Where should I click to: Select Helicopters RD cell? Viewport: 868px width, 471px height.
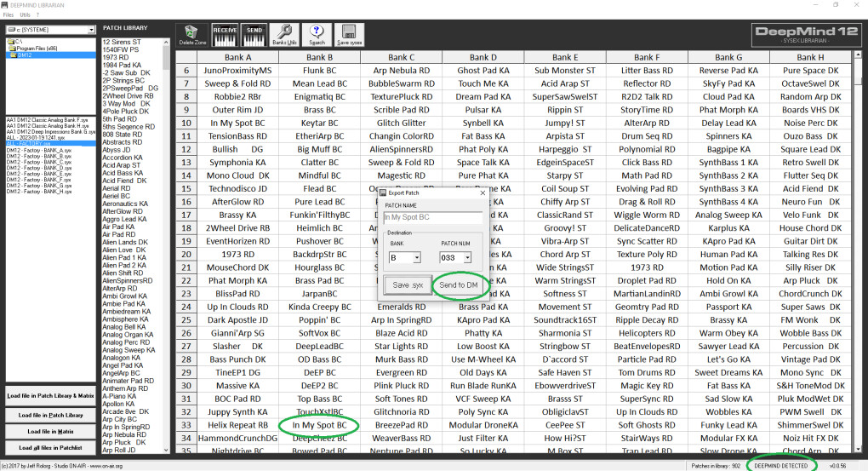click(647, 333)
